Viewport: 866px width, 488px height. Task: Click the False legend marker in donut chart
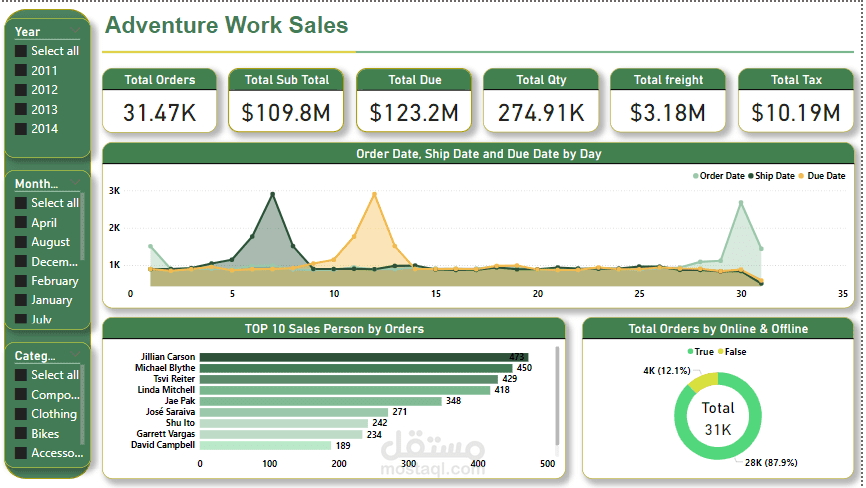pos(721,352)
